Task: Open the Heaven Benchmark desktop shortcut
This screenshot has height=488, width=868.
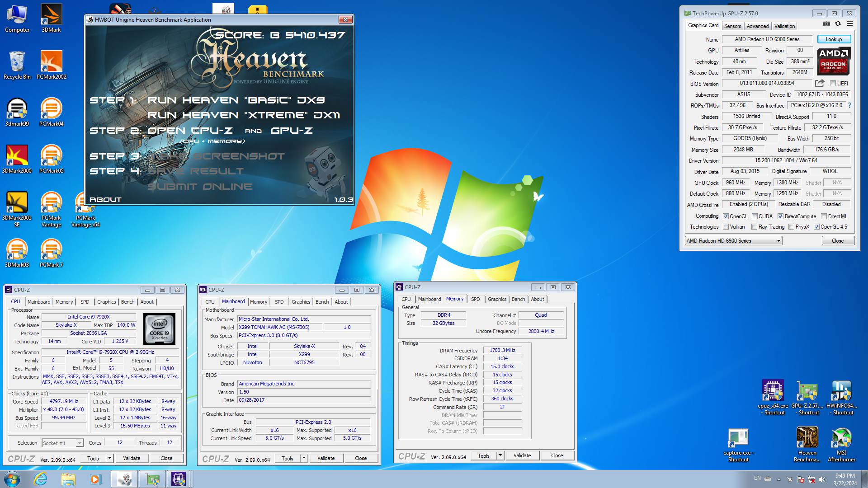Action: (807, 445)
